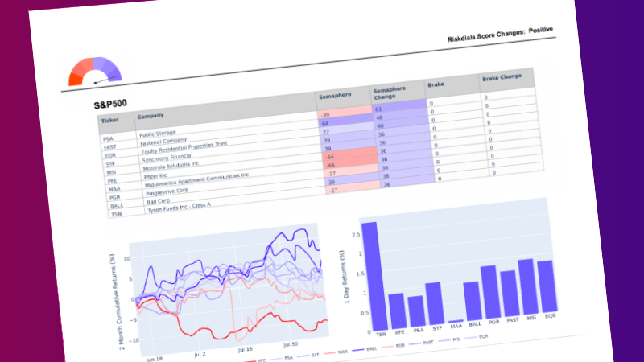Select the PGR ticker cell in table
This screenshot has width=644, height=362.
[114, 197]
